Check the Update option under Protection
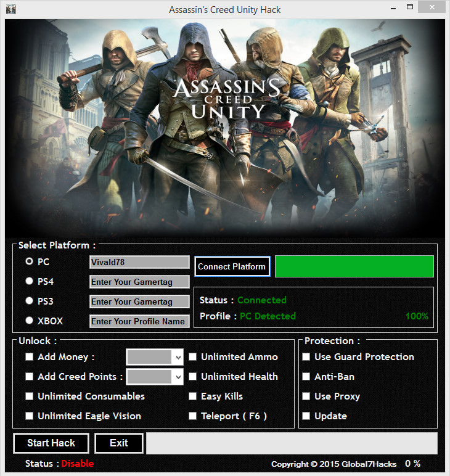The height and width of the screenshot is (476, 450). pyautogui.click(x=306, y=416)
